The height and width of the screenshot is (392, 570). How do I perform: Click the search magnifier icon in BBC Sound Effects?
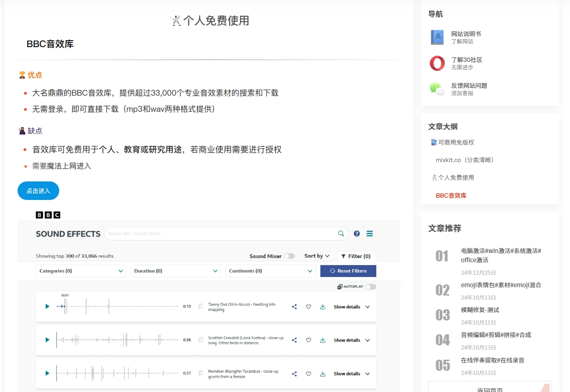pos(341,234)
